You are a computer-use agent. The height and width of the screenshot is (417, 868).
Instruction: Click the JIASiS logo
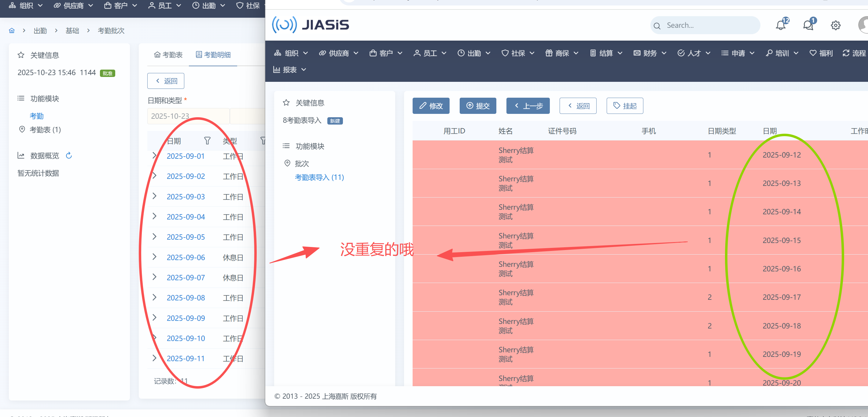pyautogui.click(x=310, y=25)
